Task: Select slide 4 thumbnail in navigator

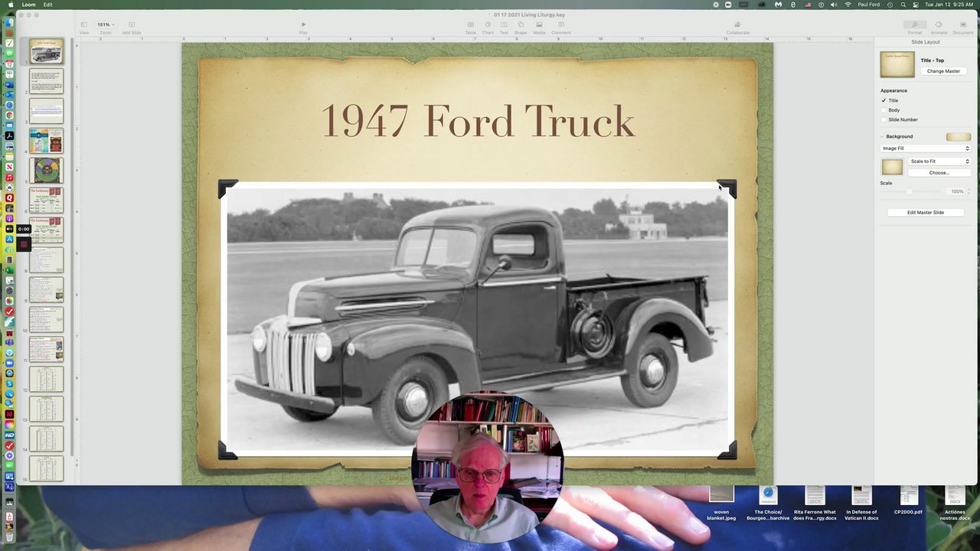Action: pos(46,141)
